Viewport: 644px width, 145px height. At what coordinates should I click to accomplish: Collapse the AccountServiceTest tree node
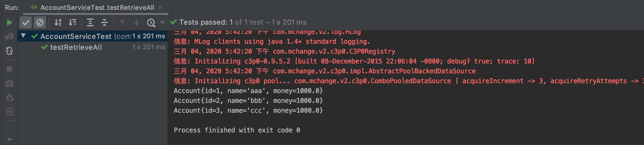click(24, 36)
